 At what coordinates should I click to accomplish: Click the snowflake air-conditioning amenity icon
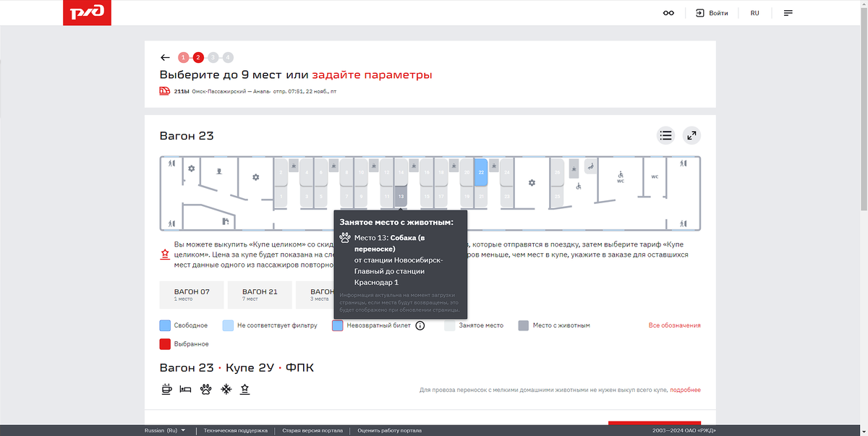(x=226, y=389)
